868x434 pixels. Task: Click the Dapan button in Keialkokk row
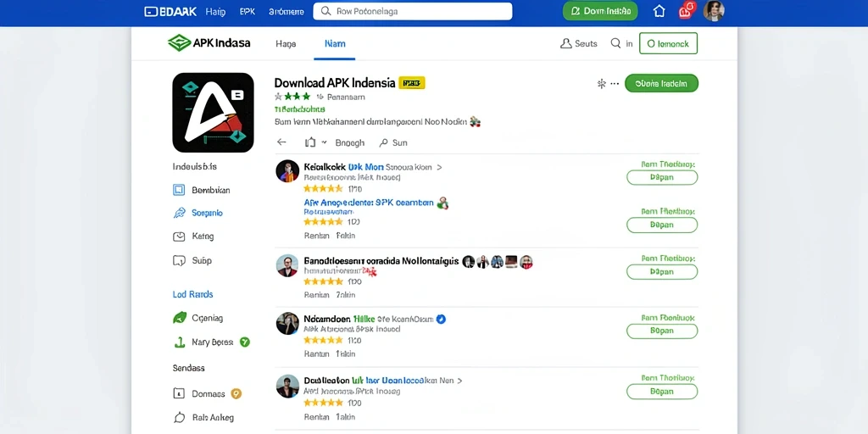[x=662, y=178]
